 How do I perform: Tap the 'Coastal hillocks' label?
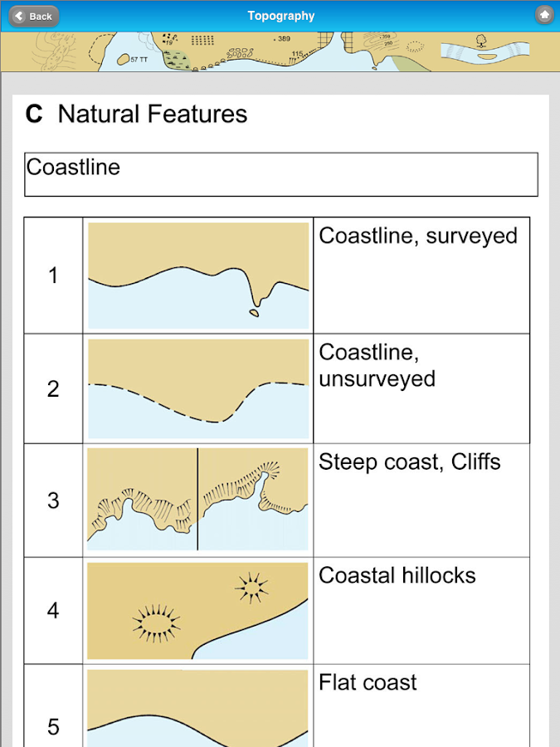point(397,575)
